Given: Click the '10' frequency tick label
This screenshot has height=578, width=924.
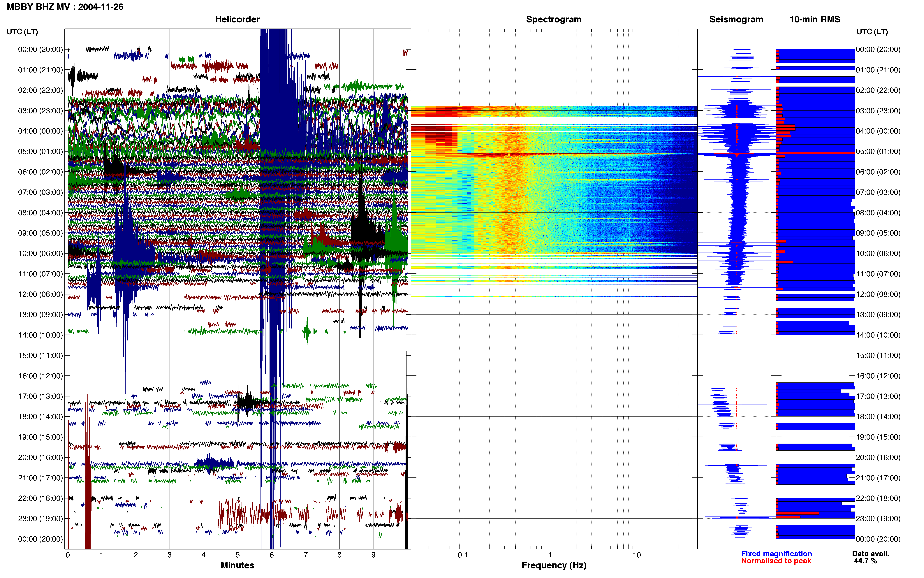Looking at the screenshot, I should (x=636, y=555).
